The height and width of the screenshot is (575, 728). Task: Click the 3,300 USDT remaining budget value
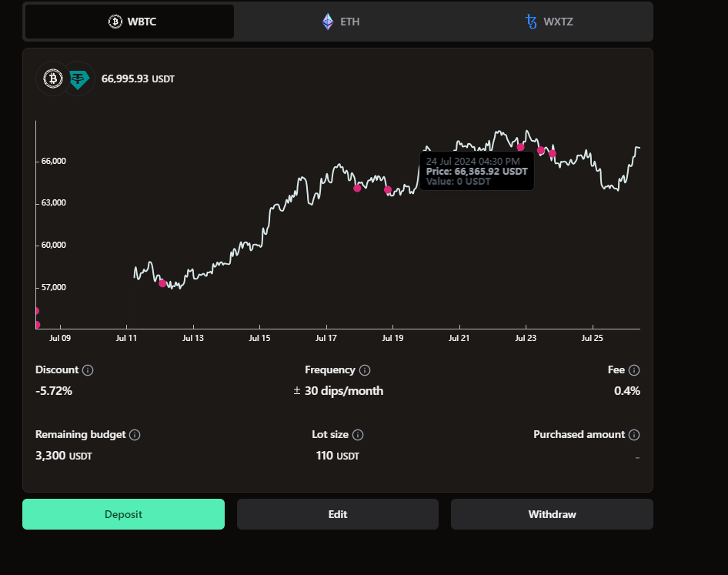[64, 456]
